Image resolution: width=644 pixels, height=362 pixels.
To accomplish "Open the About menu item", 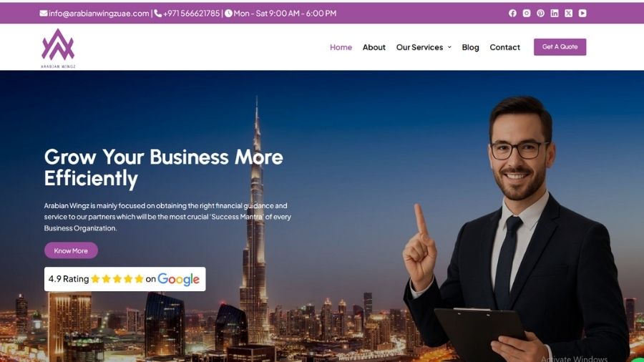I will point(374,47).
